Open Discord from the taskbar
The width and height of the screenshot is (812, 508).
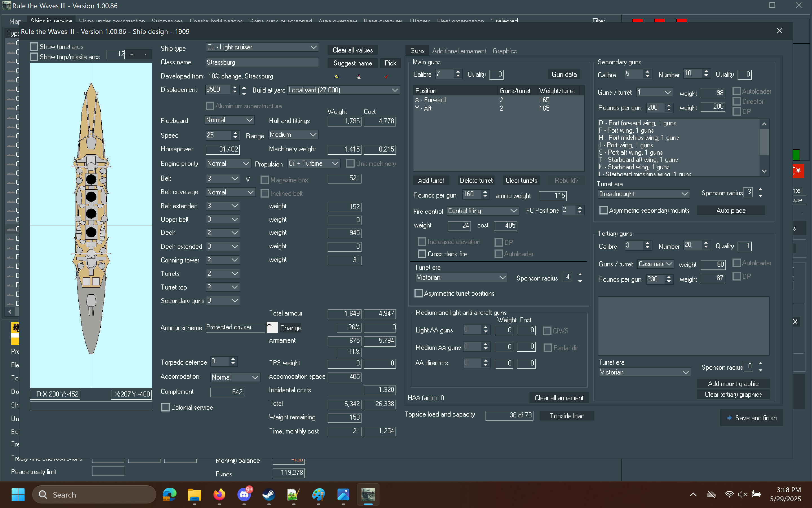pyautogui.click(x=244, y=494)
